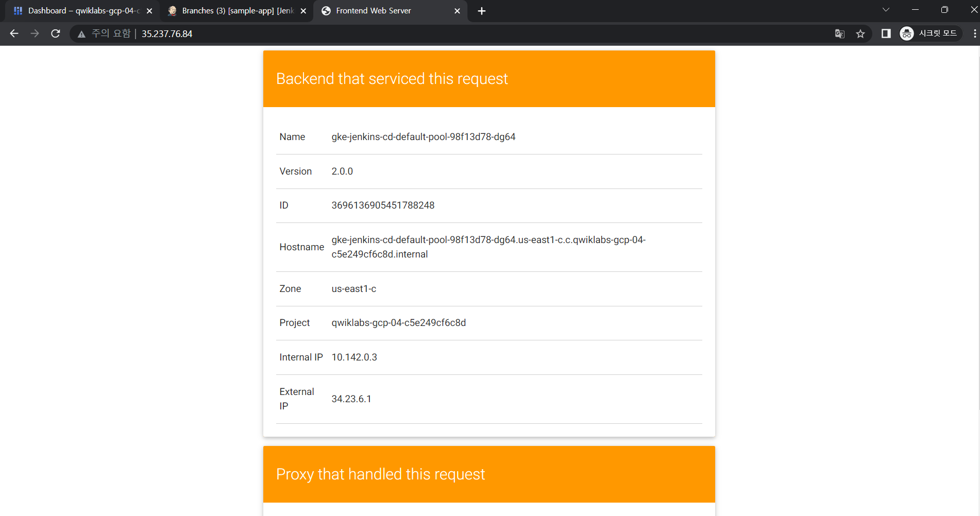
Task: Click the External IP value 34.23.6.1
Action: (x=351, y=399)
